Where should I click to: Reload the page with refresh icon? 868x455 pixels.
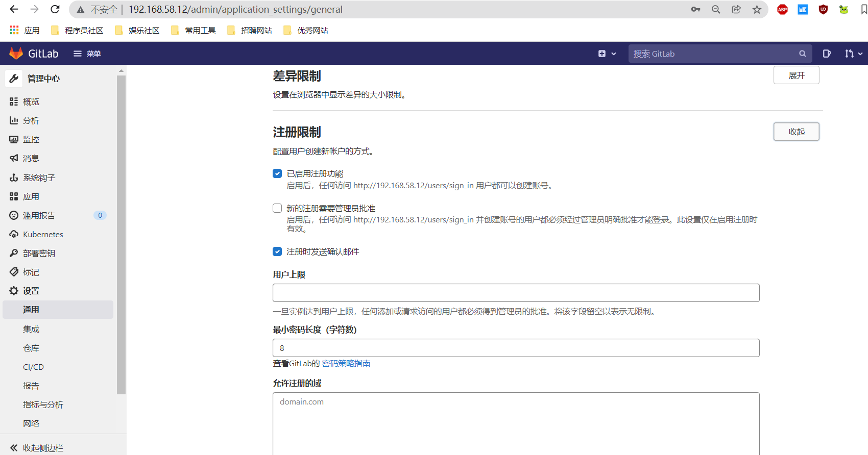[x=55, y=9]
